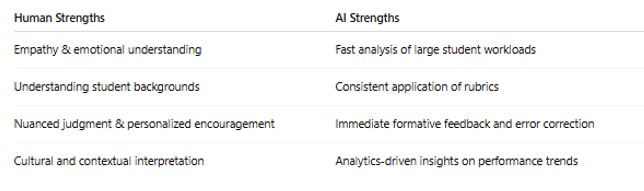Click the "Understanding student backgrounds" cell
The height and width of the screenshot is (191, 644).
pos(107,87)
